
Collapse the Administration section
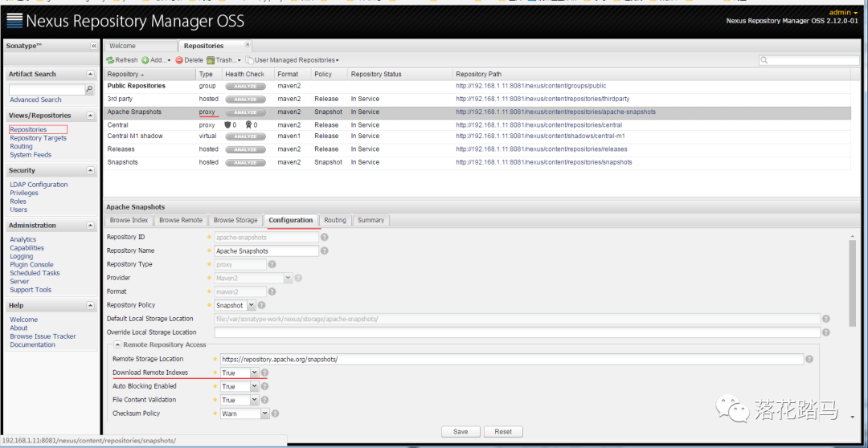[90, 226]
